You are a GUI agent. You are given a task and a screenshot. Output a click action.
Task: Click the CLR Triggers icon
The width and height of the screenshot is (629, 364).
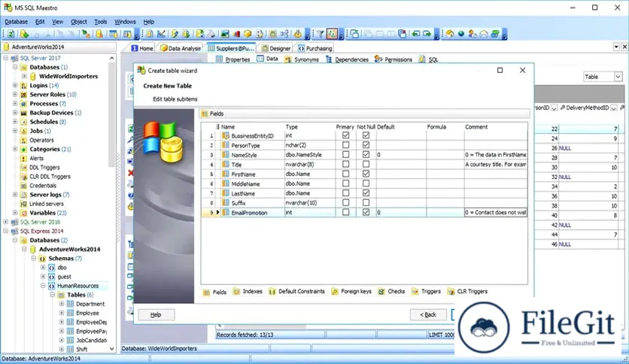pos(451,292)
